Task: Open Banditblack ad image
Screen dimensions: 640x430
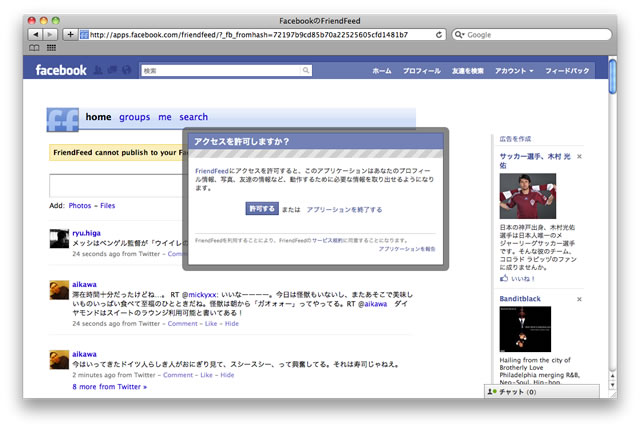Action: (525, 329)
